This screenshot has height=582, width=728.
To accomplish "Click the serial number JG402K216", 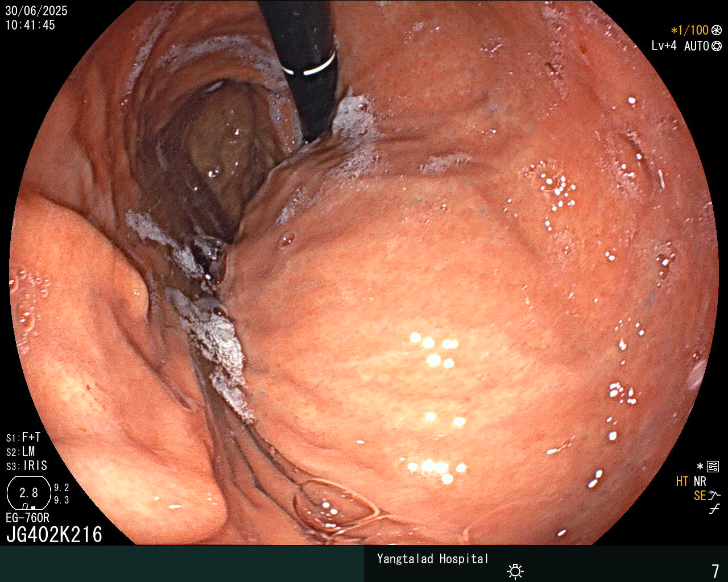I will coord(54,534).
